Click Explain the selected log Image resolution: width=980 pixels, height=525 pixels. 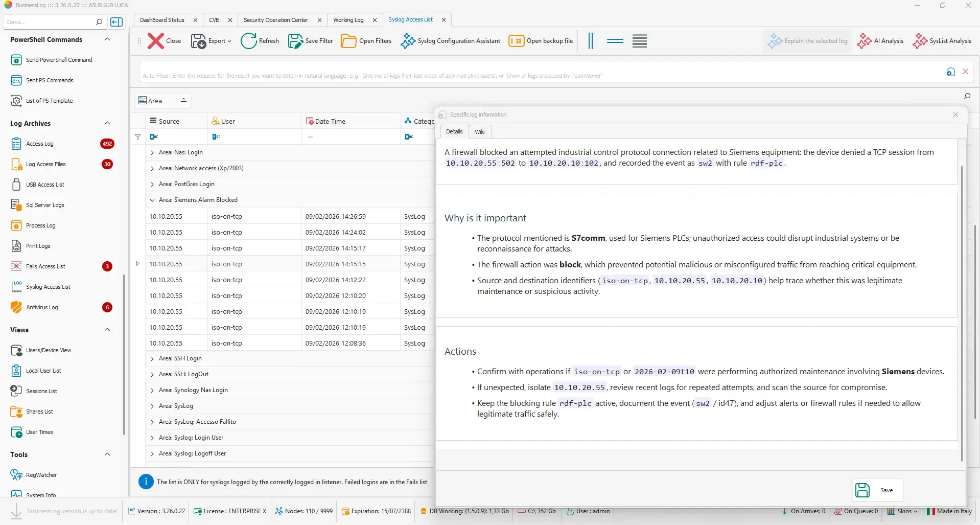[x=807, y=41]
